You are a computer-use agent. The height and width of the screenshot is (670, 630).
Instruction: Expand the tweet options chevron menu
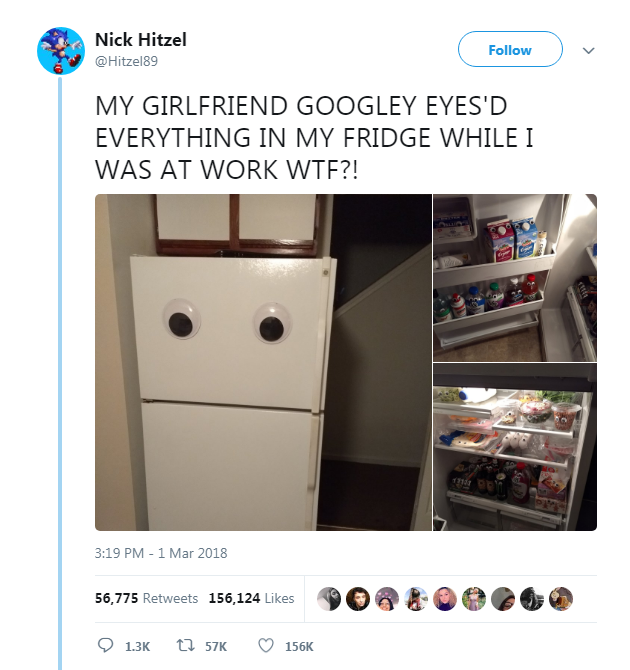coord(589,50)
